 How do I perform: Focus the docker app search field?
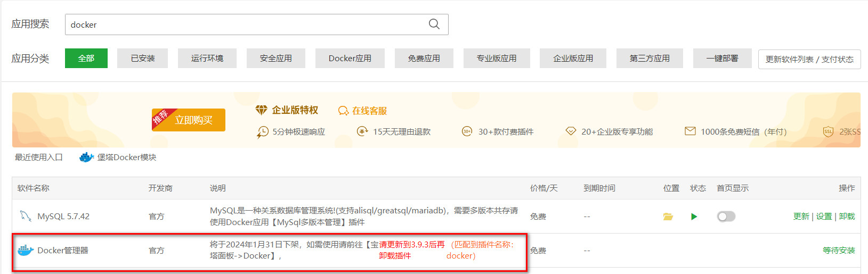pos(256,24)
